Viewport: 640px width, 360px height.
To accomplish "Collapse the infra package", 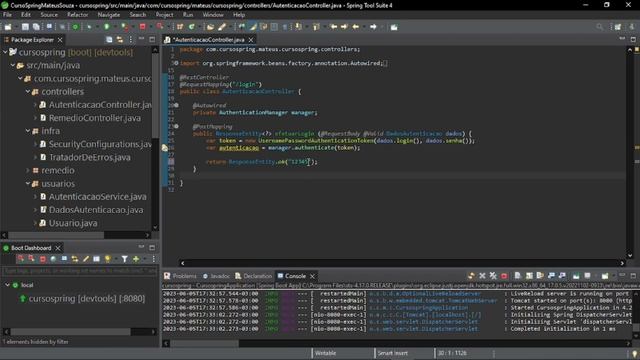I will (x=28, y=131).
